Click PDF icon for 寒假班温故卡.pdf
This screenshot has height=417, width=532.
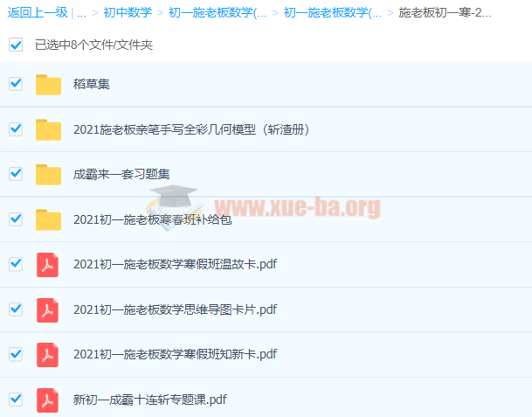pyautogui.click(x=48, y=264)
